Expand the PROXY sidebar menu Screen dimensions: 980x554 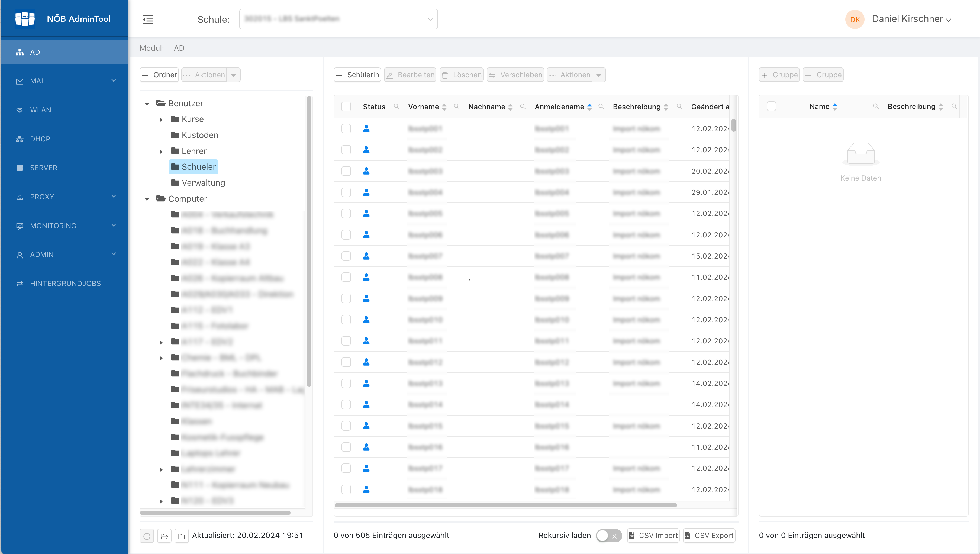click(x=64, y=197)
